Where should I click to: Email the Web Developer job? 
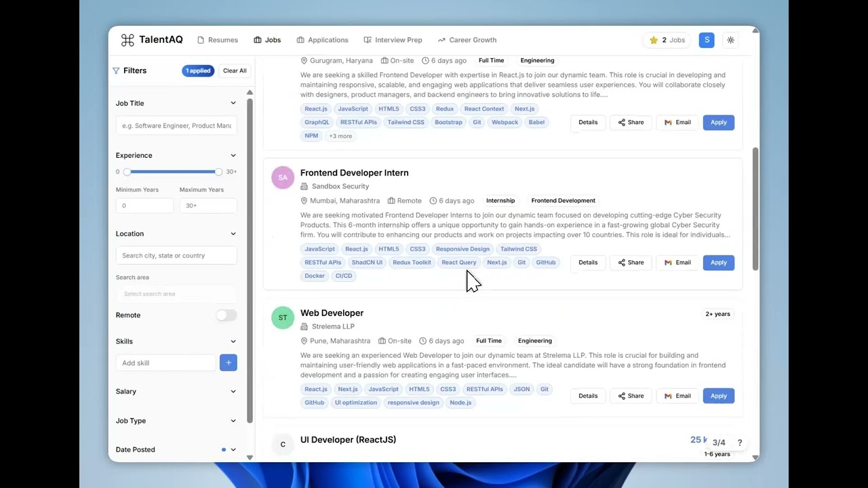click(x=677, y=396)
